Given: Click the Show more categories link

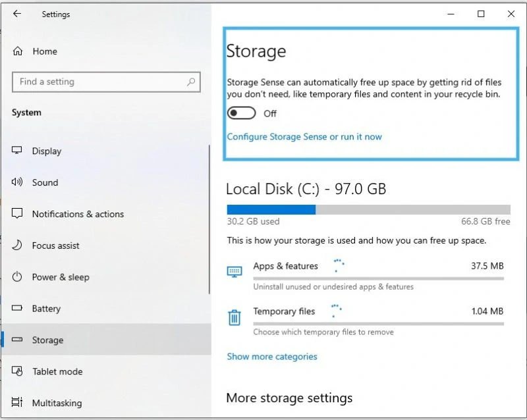Looking at the screenshot, I should (272, 357).
